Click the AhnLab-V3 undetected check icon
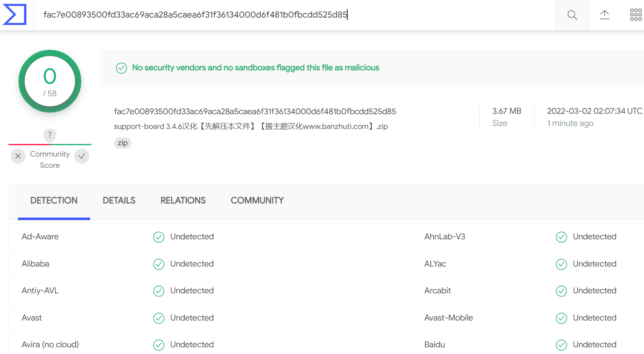The width and height of the screenshot is (644, 354). [x=561, y=237]
